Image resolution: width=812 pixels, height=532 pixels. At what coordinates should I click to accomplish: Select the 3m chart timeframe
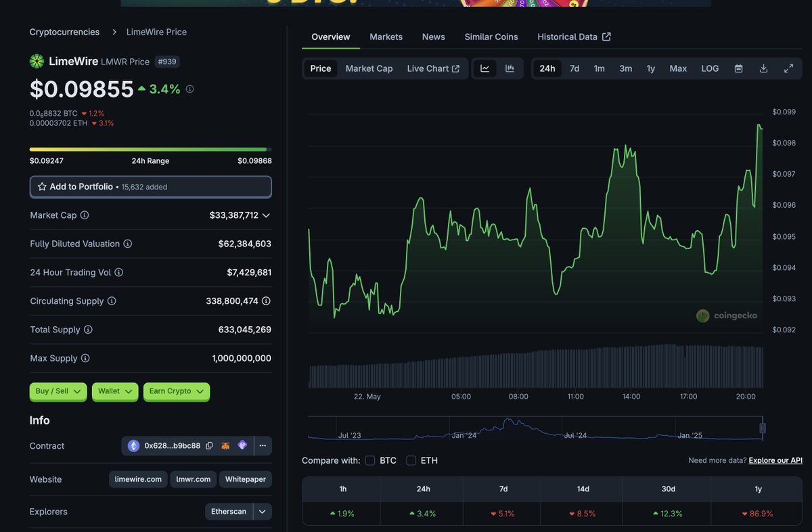click(x=626, y=68)
